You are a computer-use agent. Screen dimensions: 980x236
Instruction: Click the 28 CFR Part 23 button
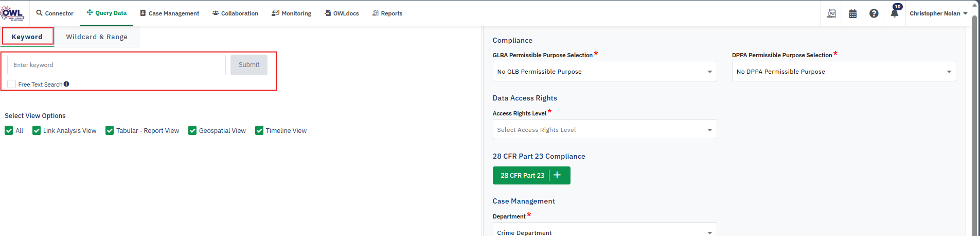click(x=522, y=175)
